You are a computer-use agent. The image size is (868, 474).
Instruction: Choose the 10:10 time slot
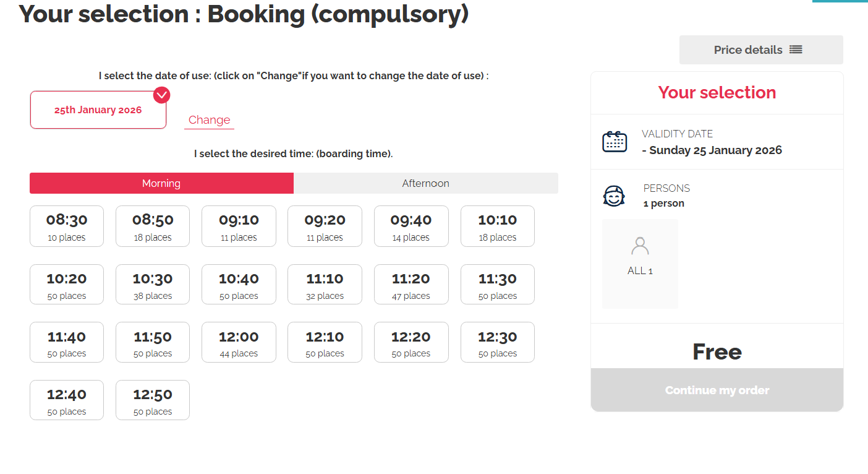tap(498, 226)
